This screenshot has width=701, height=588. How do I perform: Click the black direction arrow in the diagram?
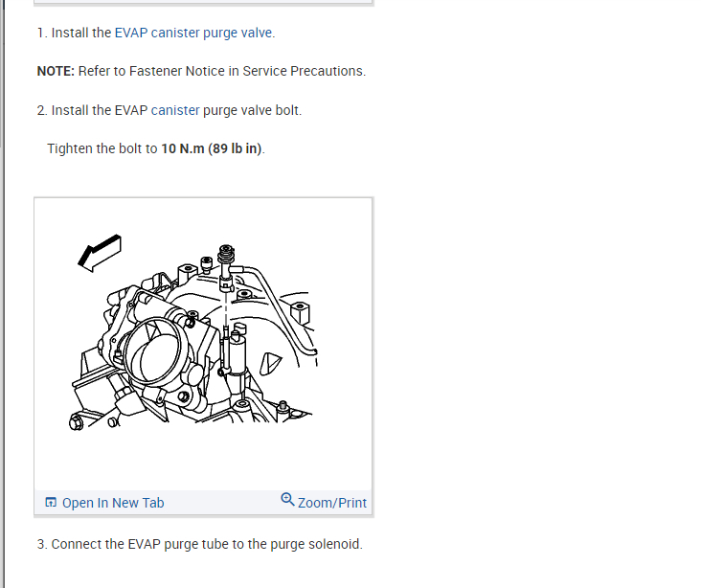[100, 253]
